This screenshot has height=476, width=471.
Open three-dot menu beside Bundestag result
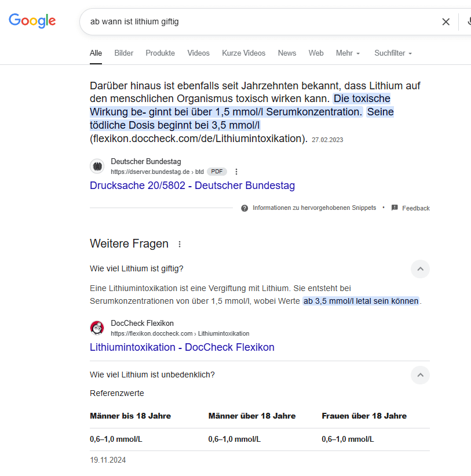[236, 172]
